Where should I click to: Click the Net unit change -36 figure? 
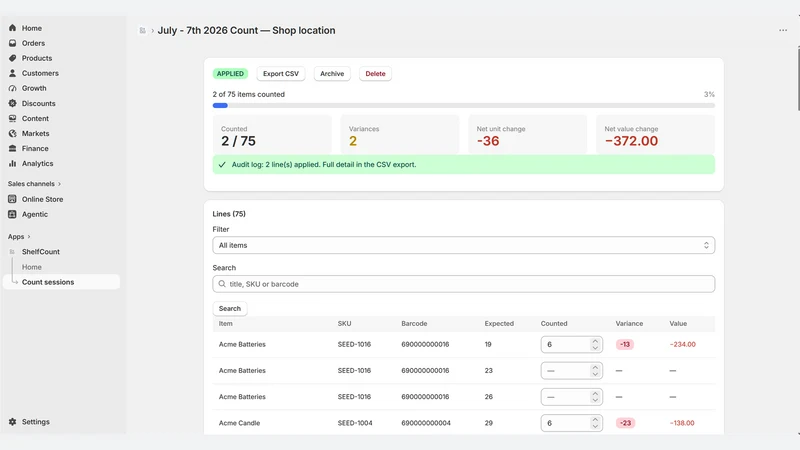(488, 141)
